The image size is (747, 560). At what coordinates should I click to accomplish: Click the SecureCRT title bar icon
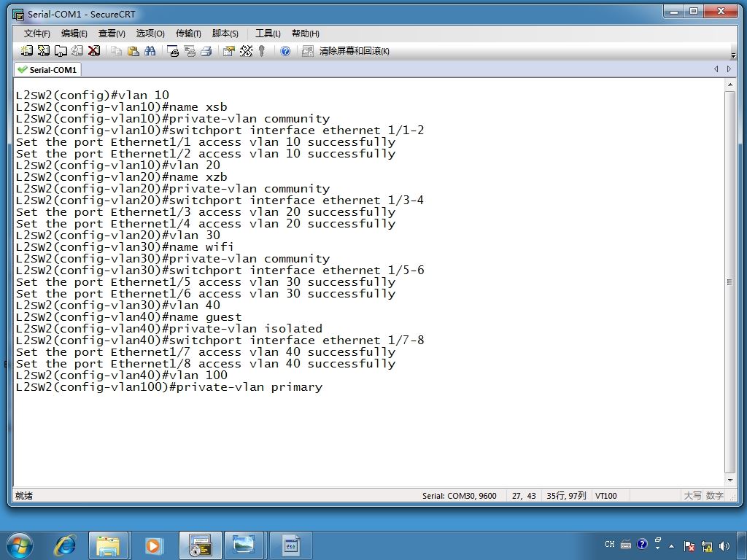18,15
